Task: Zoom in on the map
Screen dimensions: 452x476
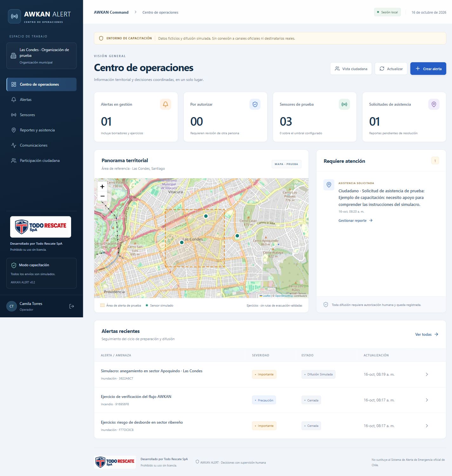Action: [102, 187]
